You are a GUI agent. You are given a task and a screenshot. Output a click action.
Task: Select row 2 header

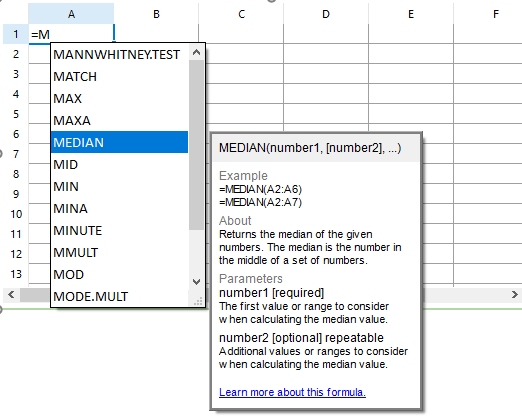[16, 54]
